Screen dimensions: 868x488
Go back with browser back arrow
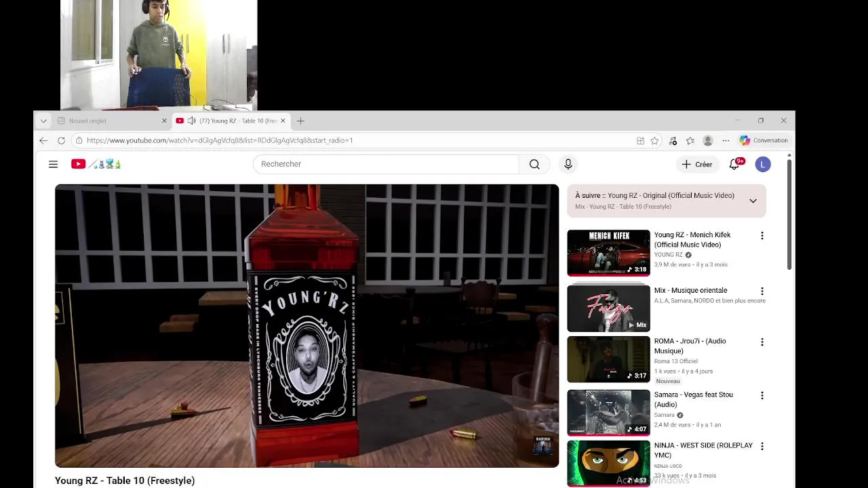43,140
